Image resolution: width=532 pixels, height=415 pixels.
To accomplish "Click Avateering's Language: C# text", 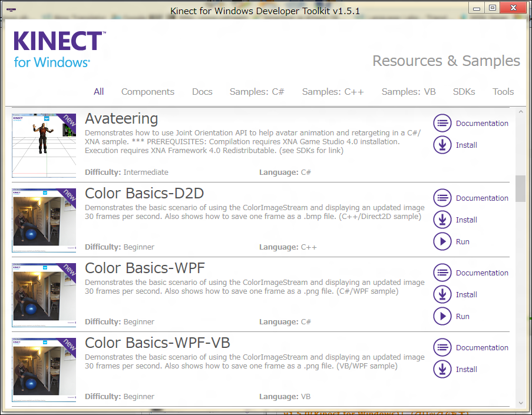I will 285,172.
